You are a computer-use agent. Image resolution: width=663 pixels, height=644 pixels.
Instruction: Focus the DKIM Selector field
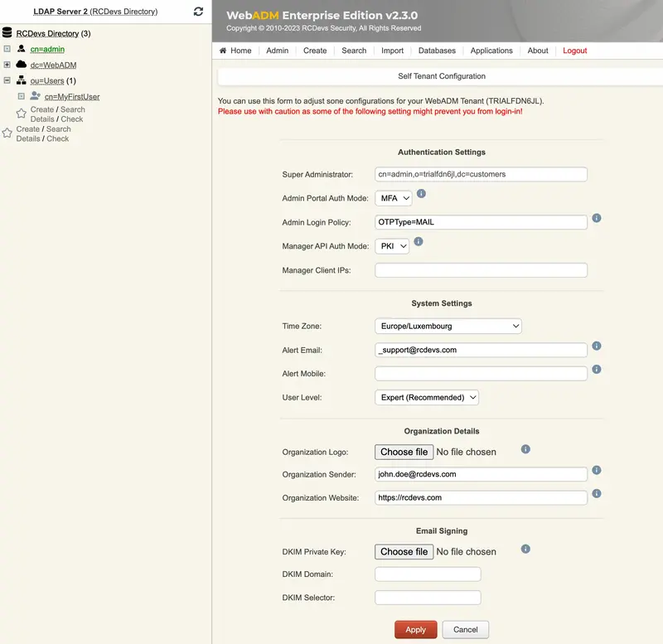click(428, 598)
